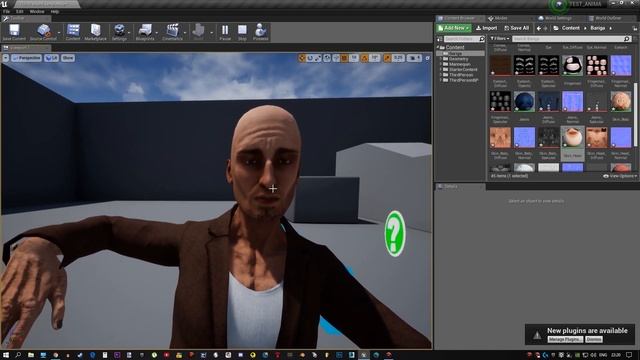This screenshot has height=360, width=640.
Task: Open the viewport Show menu
Action: click(x=68, y=58)
